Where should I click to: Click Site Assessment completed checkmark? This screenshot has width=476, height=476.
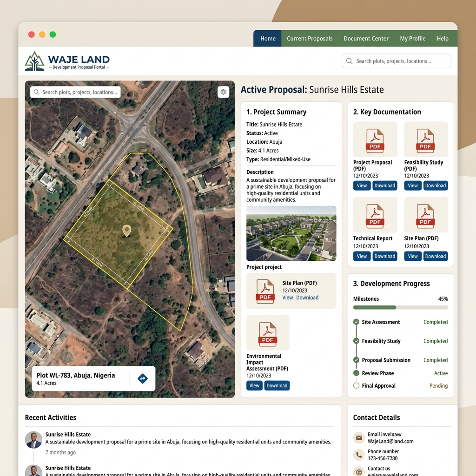[x=357, y=322]
